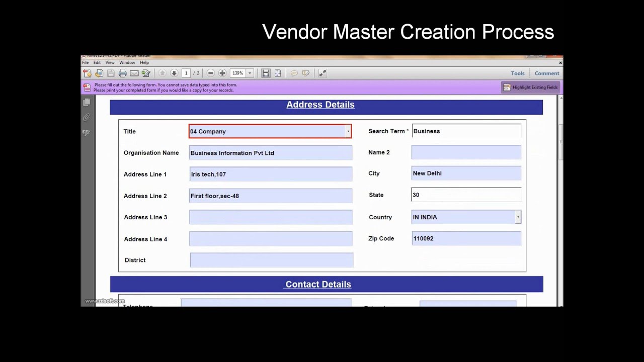Click the form document icon in purple bar
644x362 pixels.
point(87,87)
